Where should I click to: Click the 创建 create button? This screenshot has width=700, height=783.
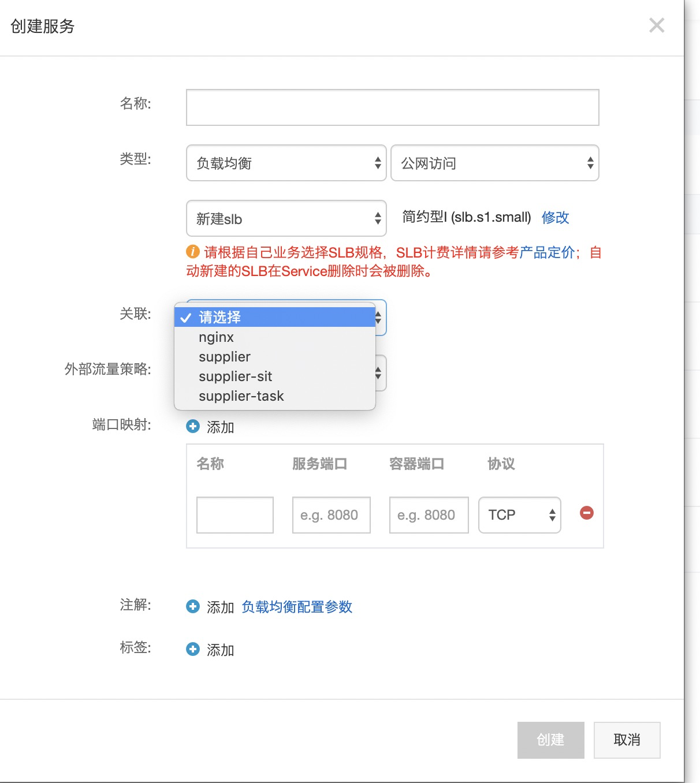click(551, 740)
